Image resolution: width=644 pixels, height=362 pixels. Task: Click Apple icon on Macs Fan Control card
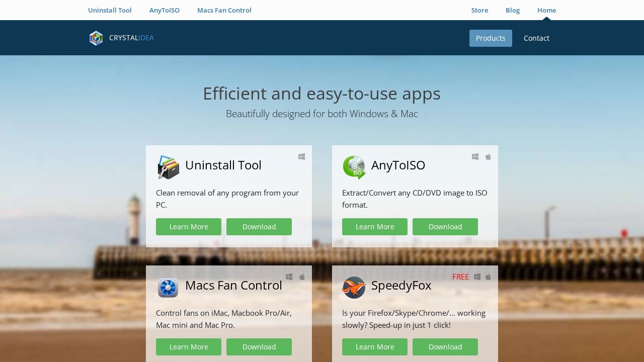tap(302, 277)
